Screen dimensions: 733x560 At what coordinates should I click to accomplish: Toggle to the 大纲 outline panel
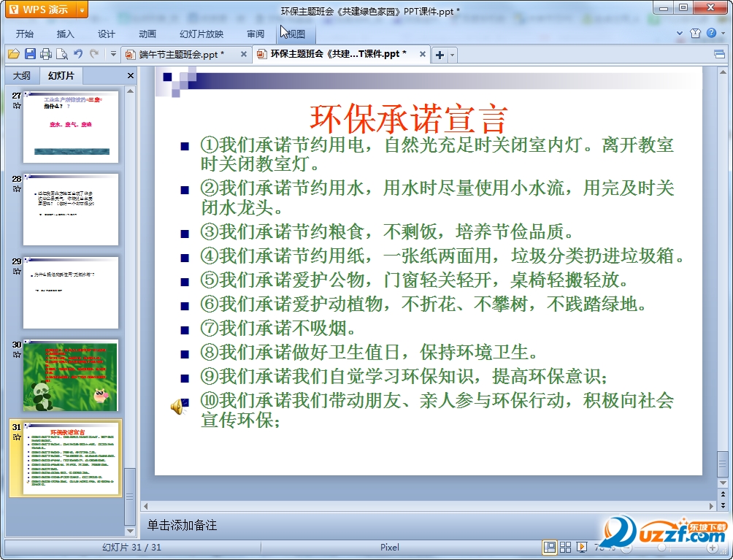(x=21, y=75)
